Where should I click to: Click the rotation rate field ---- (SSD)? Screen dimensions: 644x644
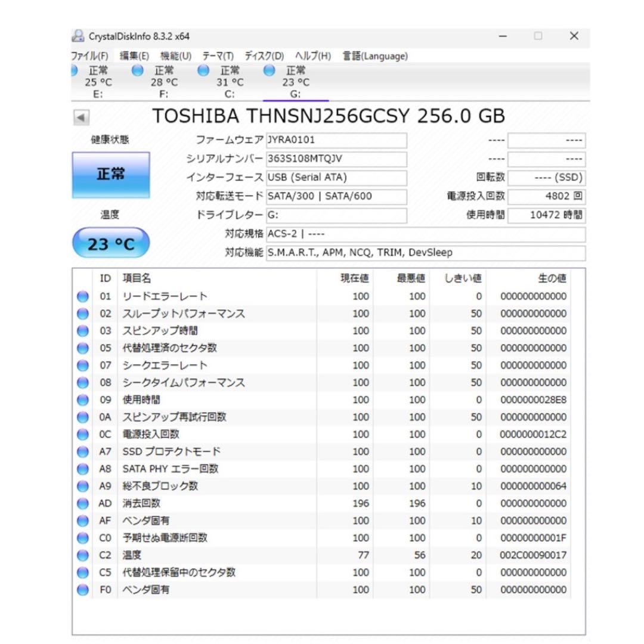[547, 178]
